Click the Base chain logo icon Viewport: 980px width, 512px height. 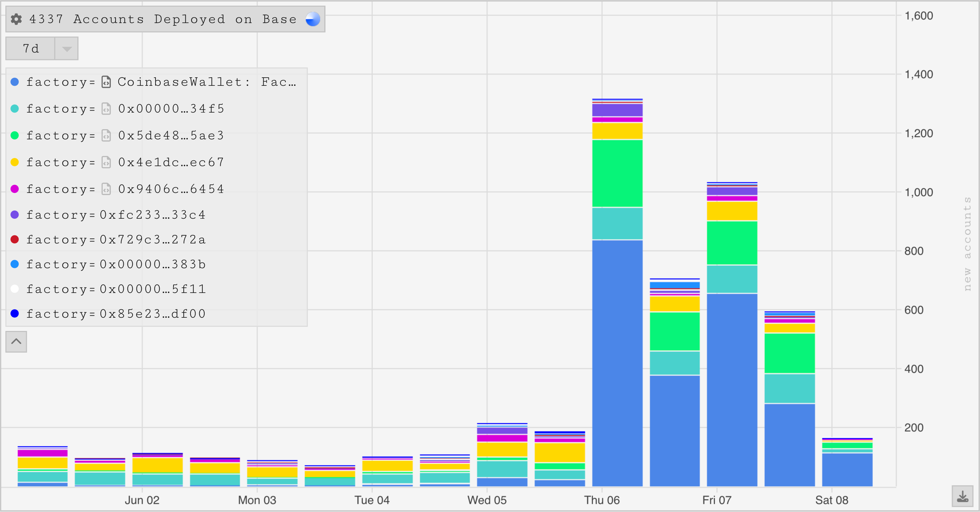313,19
